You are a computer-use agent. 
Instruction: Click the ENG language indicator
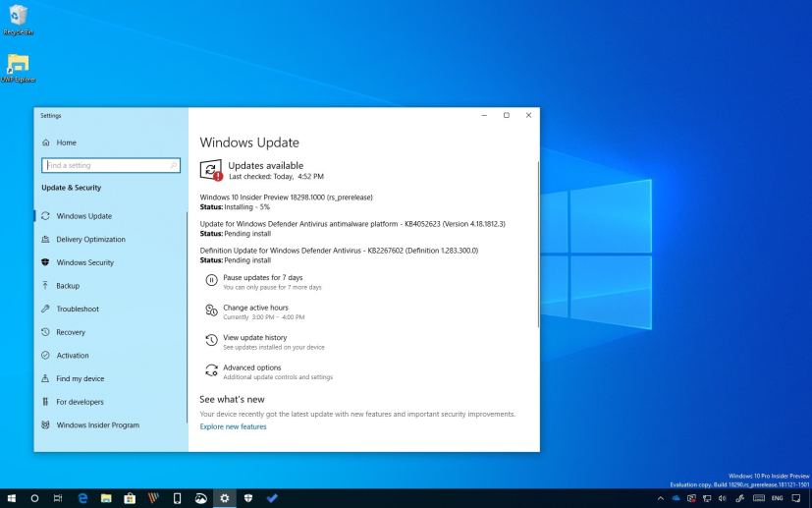[x=778, y=499]
